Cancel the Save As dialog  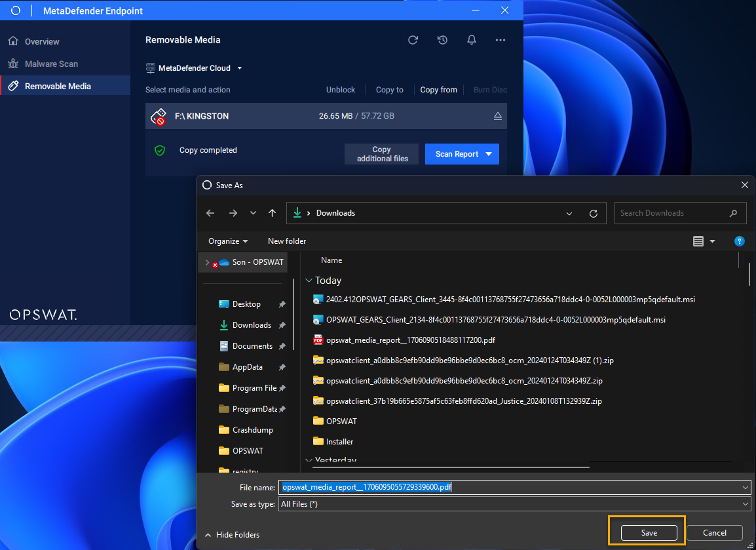pyautogui.click(x=715, y=533)
